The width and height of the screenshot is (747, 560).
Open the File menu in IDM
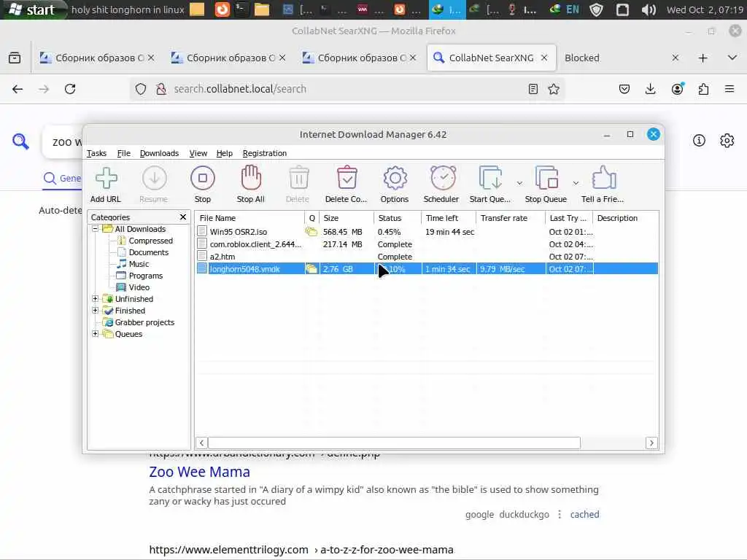tap(123, 153)
